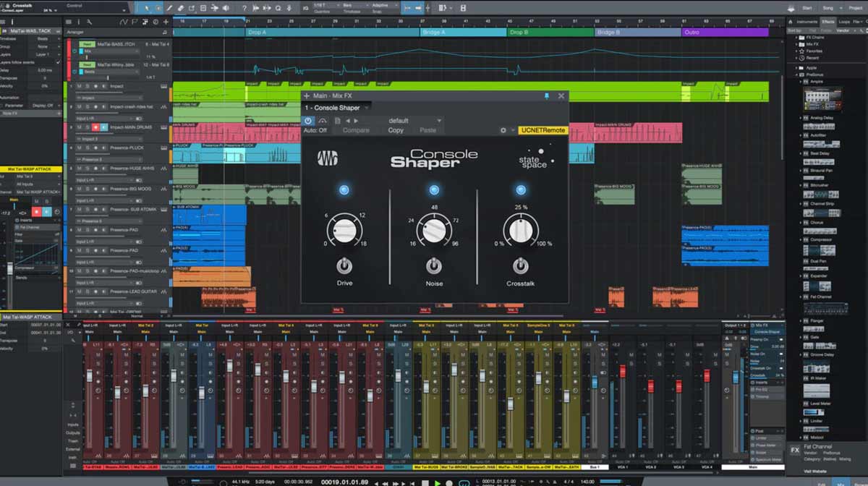Expand the Apple folder in the browser
The height and width of the screenshot is (486, 868).
pos(796,68)
